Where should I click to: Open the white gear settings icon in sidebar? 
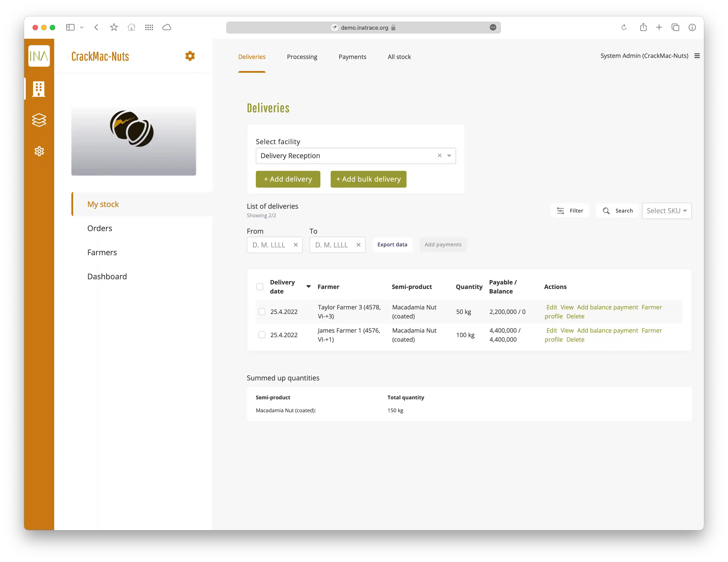(39, 151)
